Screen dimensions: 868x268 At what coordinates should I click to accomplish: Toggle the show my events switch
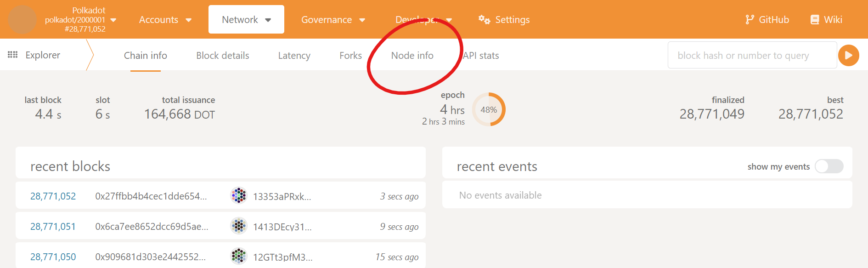[829, 166]
